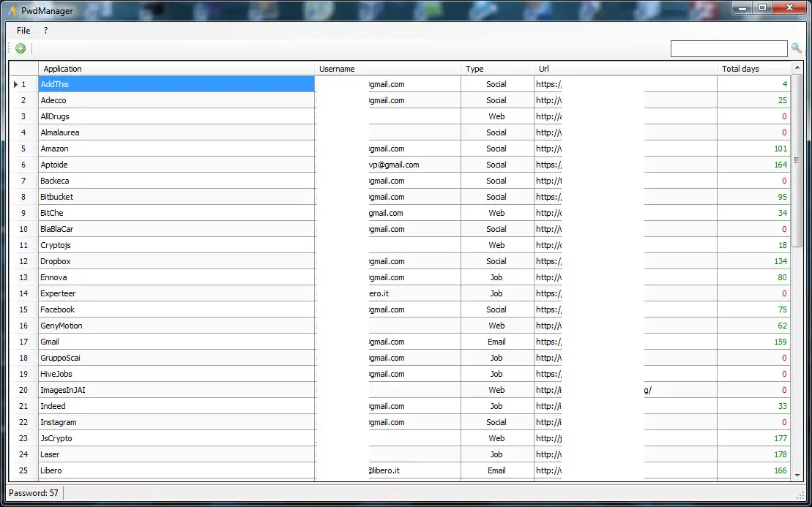Select the Bitbucket application cell

176,197
